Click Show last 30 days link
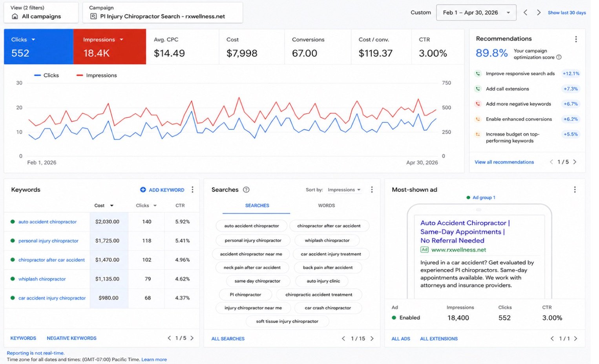The image size is (599, 364). tap(567, 13)
